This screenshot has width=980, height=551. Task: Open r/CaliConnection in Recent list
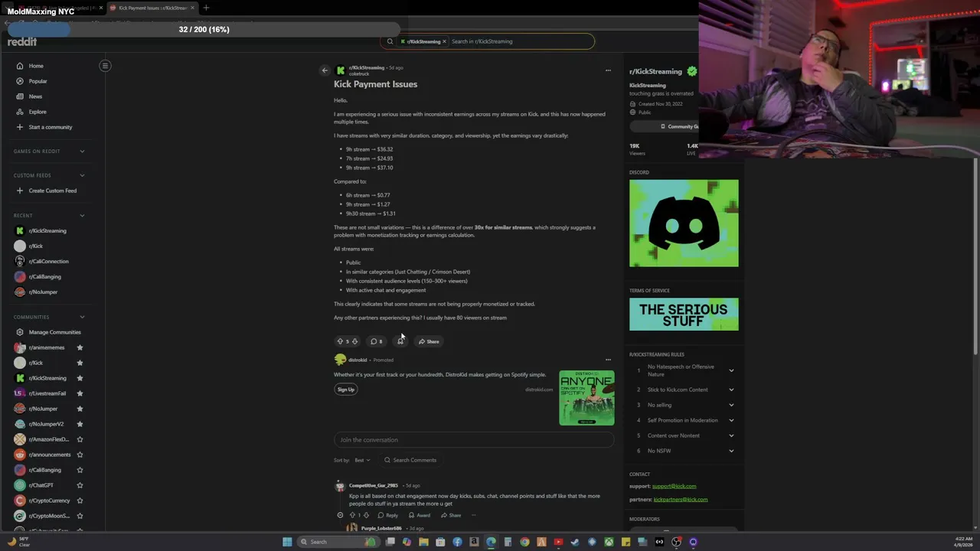pos(48,261)
